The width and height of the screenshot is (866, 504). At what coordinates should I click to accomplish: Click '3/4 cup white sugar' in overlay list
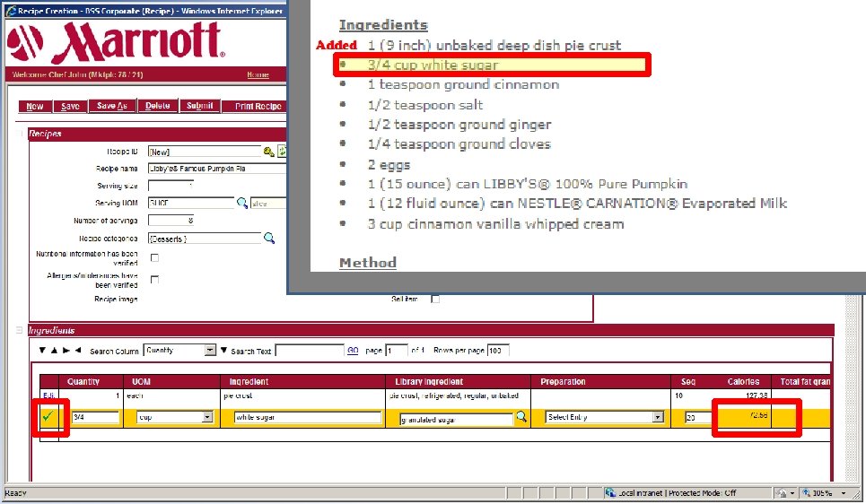(433, 65)
